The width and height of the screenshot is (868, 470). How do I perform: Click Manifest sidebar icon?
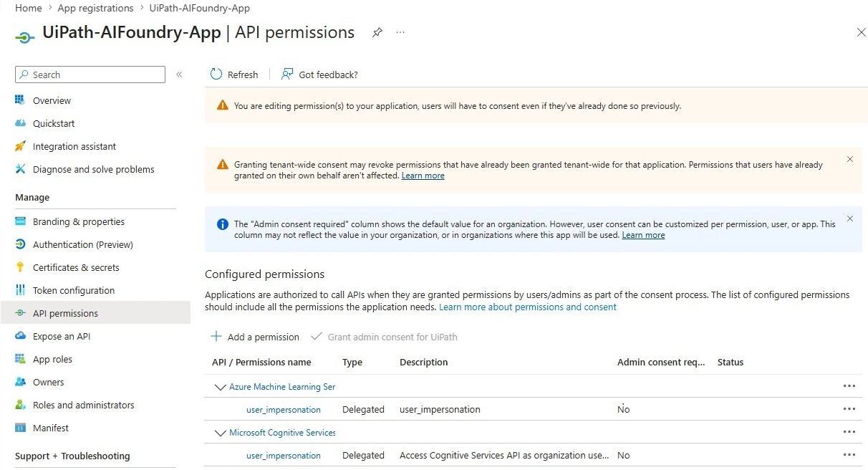coord(20,428)
